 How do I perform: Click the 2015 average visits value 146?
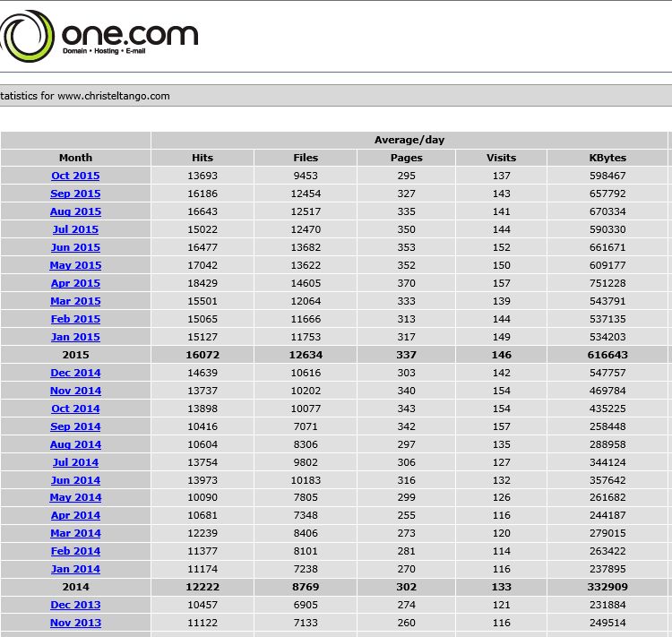coord(501,355)
